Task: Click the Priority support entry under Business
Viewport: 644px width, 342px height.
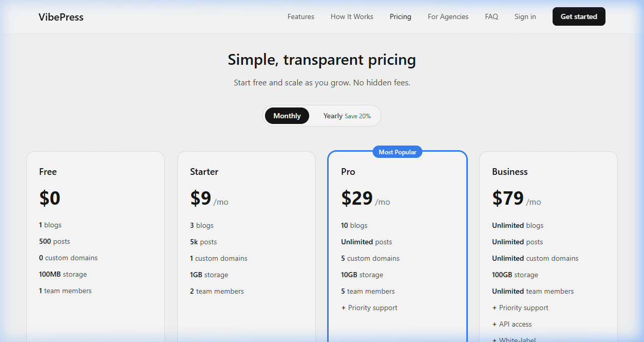Action: pos(520,308)
